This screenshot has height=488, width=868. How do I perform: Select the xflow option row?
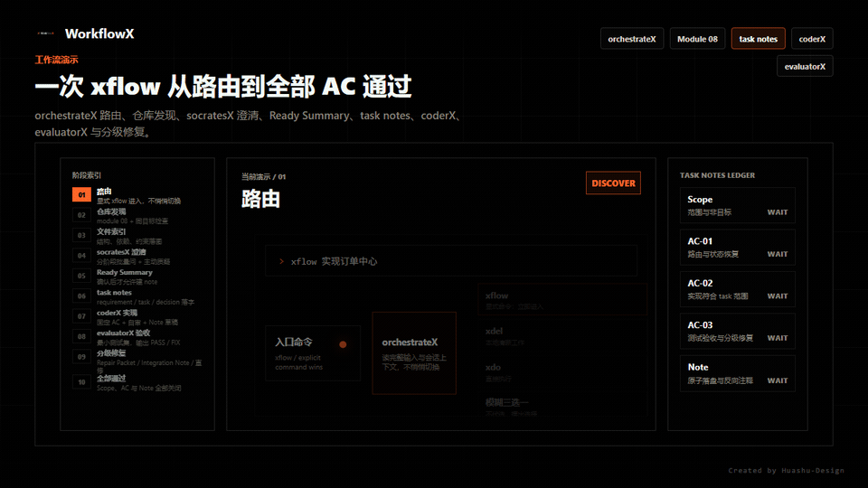562,300
